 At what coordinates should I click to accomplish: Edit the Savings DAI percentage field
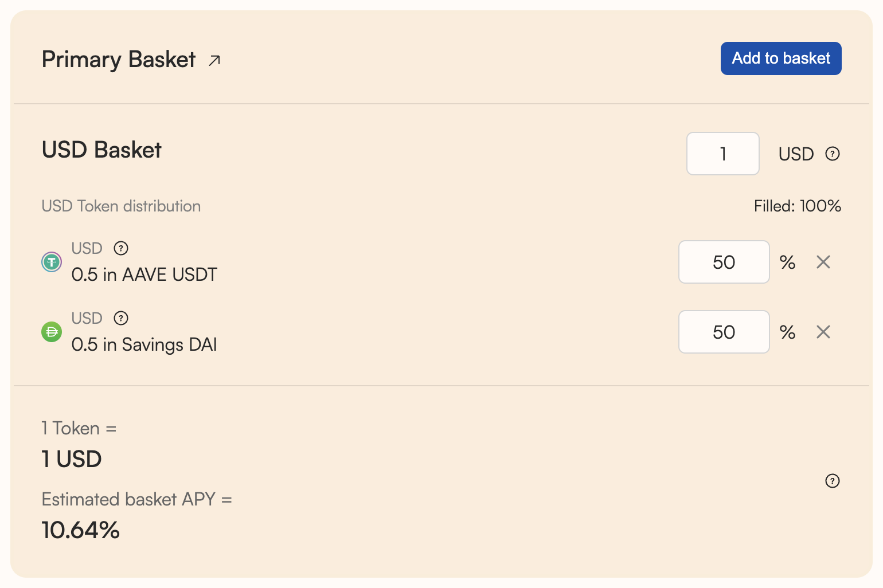[724, 332]
